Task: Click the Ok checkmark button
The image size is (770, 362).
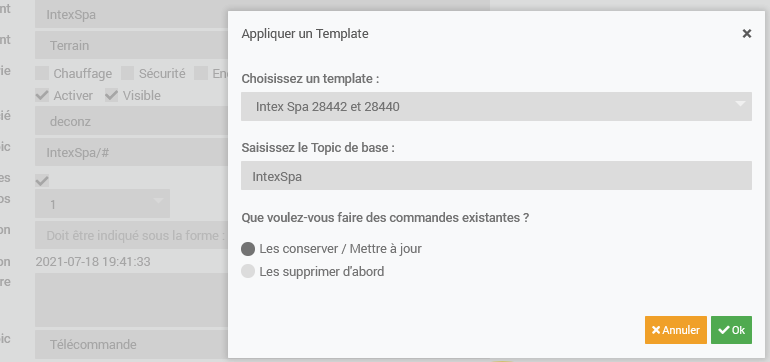Action: point(731,330)
